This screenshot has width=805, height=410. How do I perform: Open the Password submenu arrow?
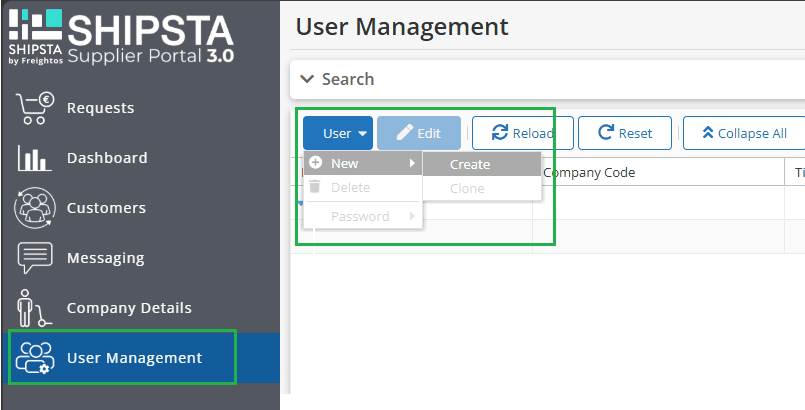412,216
